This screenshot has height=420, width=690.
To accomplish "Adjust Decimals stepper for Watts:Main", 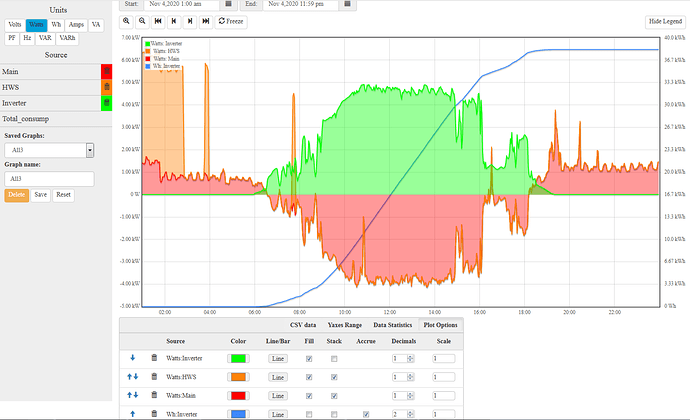I will (411, 395).
